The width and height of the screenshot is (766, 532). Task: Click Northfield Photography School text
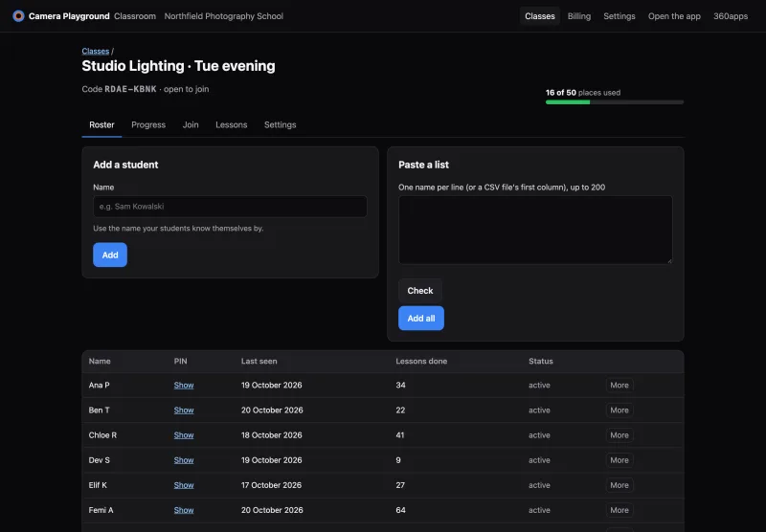click(224, 16)
